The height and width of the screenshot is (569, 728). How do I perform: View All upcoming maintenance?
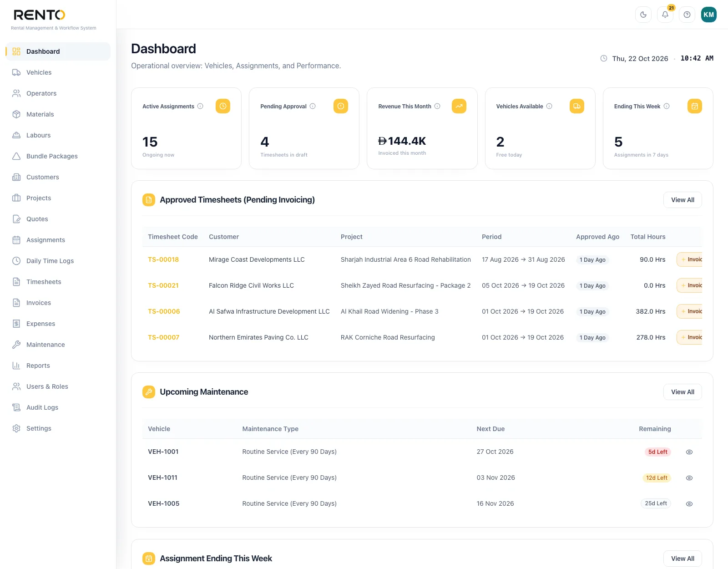click(x=682, y=392)
